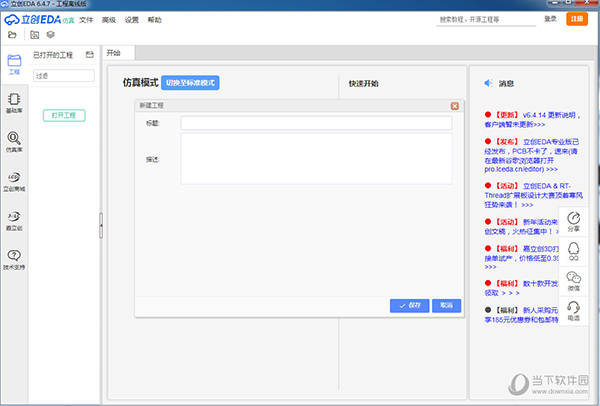
Task: Click 切换至标准模式 switch mode button
Action: 190,82
